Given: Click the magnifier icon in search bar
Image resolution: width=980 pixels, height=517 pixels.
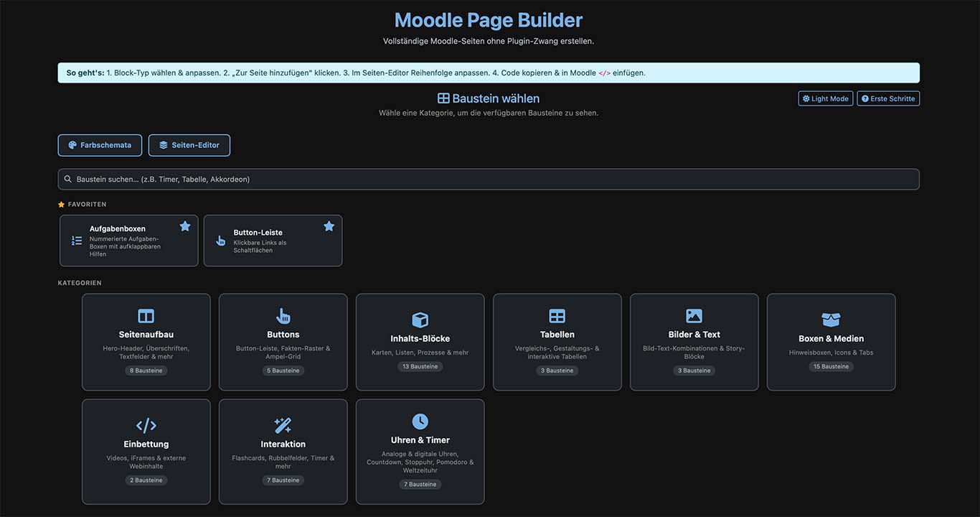Looking at the screenshot, I should pyautogui.click(x=68, y=180).
